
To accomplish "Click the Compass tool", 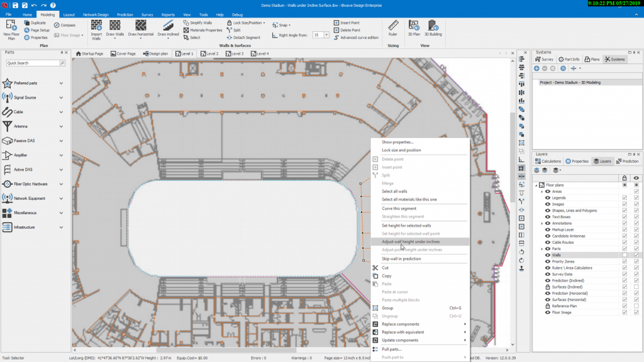I will (x=65, y=25).
